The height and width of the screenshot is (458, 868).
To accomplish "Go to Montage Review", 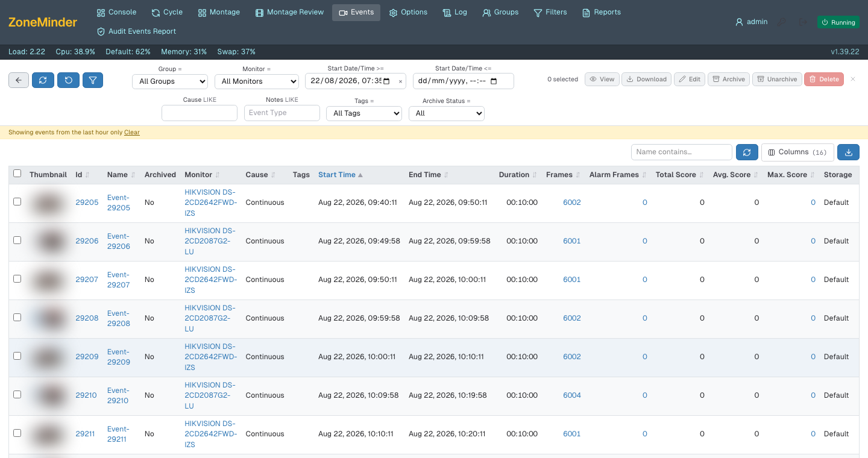I will tap(289, 12).
